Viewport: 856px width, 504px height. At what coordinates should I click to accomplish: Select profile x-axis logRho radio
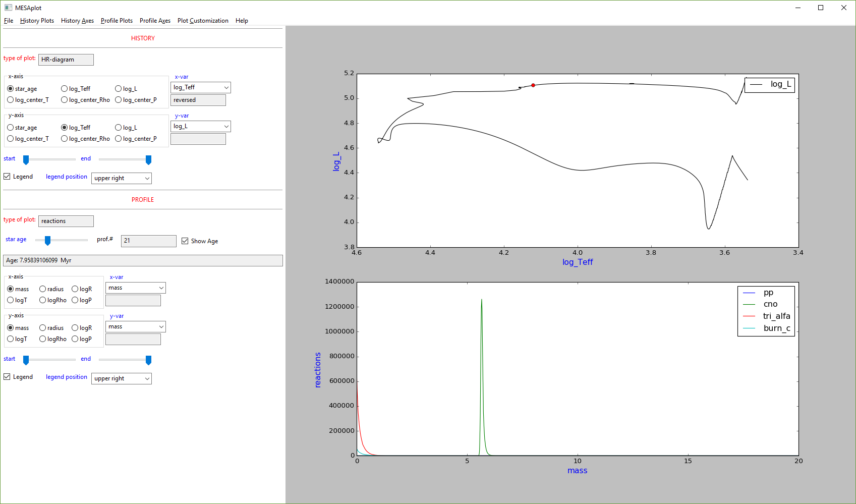point(42,300)
